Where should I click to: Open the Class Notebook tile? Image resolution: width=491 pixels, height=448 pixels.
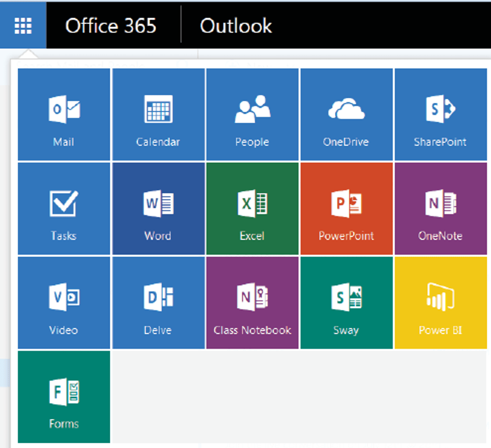pos(252,302)
